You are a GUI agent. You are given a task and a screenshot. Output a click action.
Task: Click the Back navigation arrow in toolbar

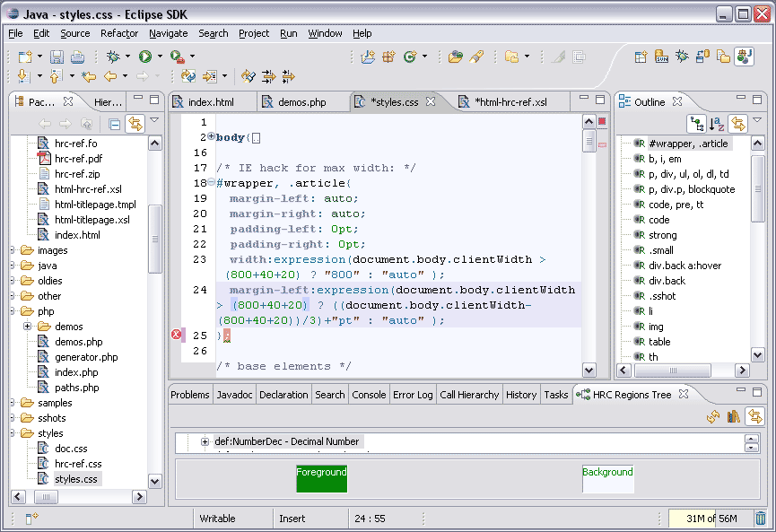click(110, 76)
